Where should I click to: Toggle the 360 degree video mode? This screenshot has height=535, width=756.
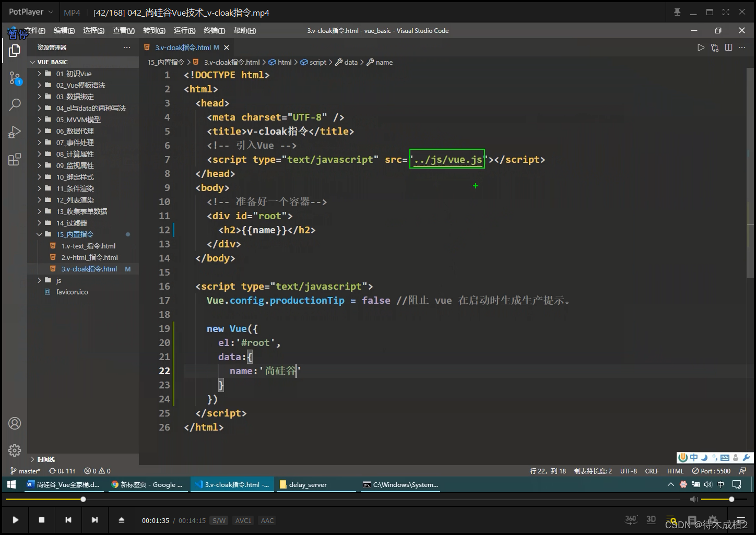pos(631,519)
